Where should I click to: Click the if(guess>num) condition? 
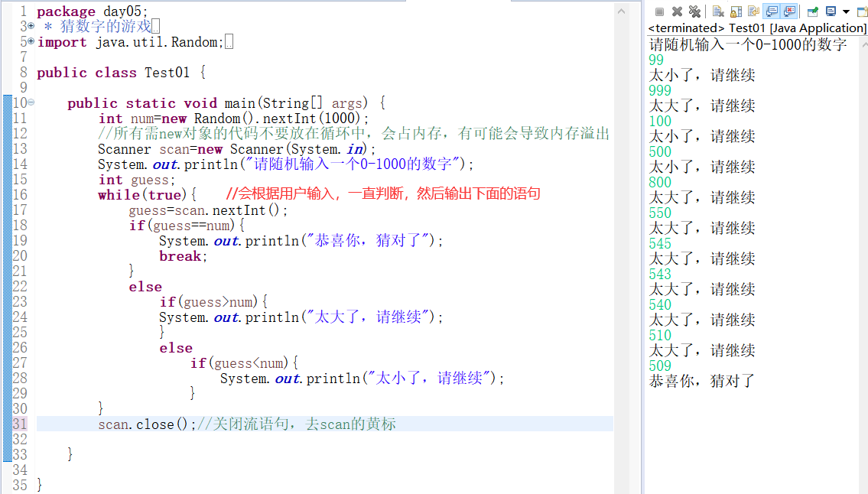pyautogui.click(x=213, y=302)
